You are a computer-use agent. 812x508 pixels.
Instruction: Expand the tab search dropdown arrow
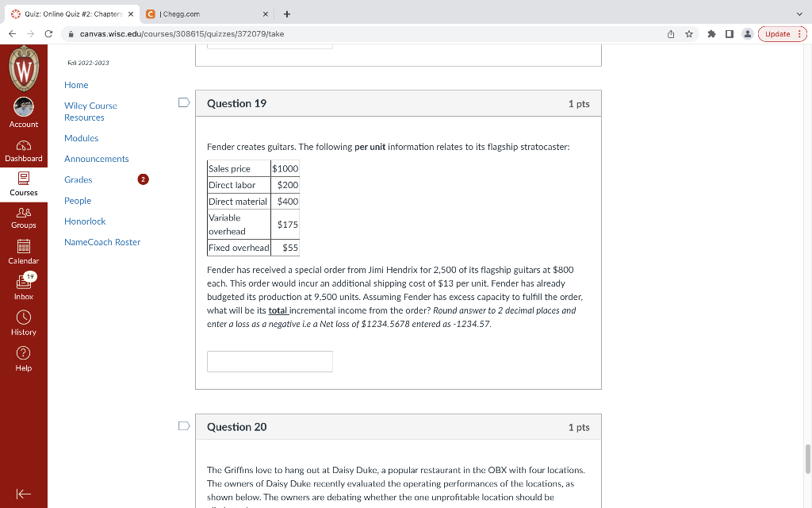point(799,14)
